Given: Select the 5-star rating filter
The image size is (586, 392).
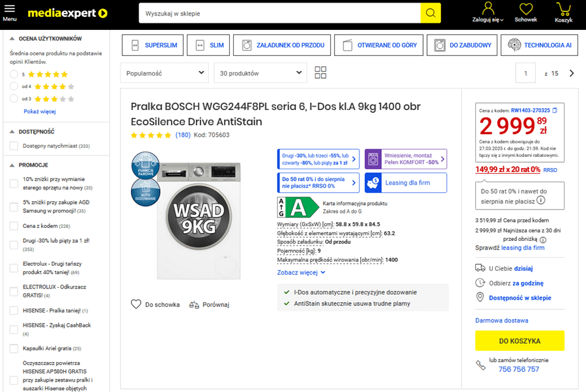Looking at the screenshot, I should (x=14, y=74).
